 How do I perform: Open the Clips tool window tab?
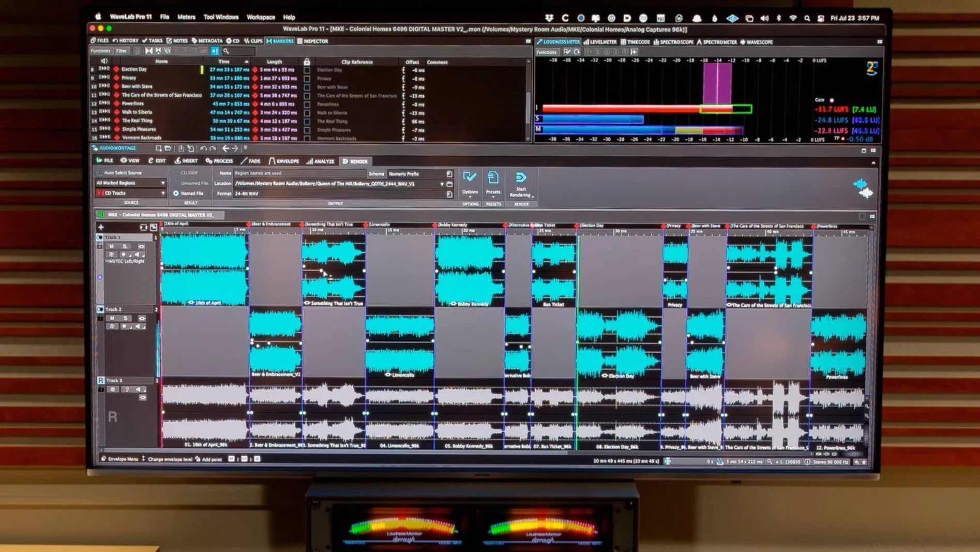(253, 41)
